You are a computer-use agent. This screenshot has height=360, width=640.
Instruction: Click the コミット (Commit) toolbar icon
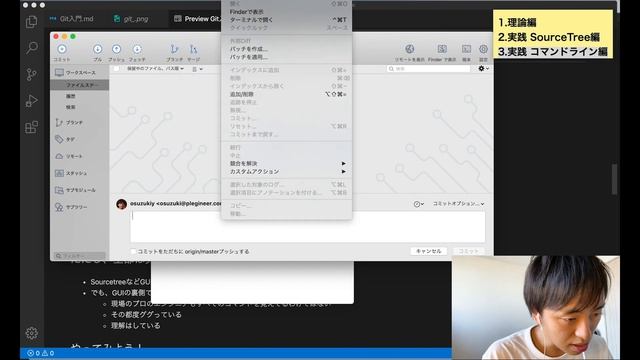[62, 49]
